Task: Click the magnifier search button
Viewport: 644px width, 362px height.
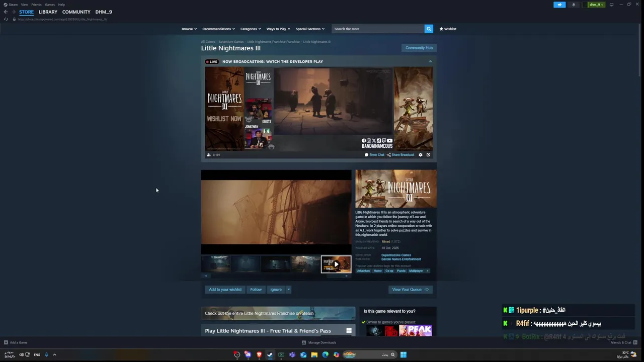Action: pyautogui.click(x=429, y=29)
